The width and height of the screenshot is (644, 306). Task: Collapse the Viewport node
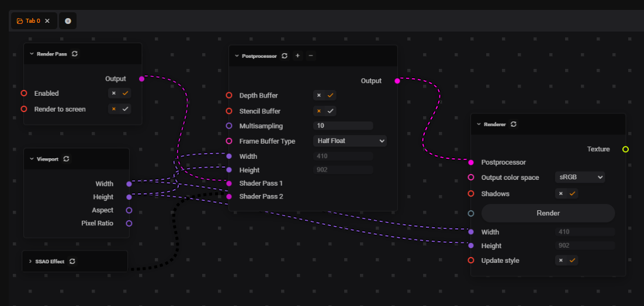[x=31, y=159]
